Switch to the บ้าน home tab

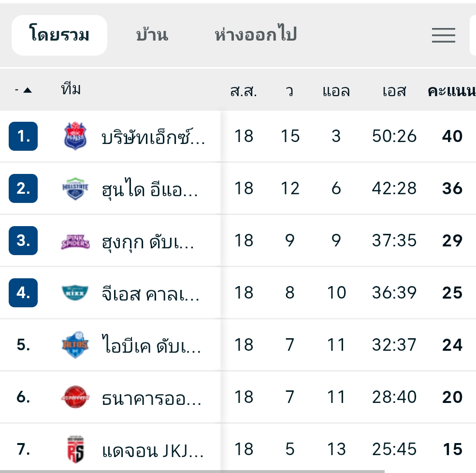pos(152,35)
